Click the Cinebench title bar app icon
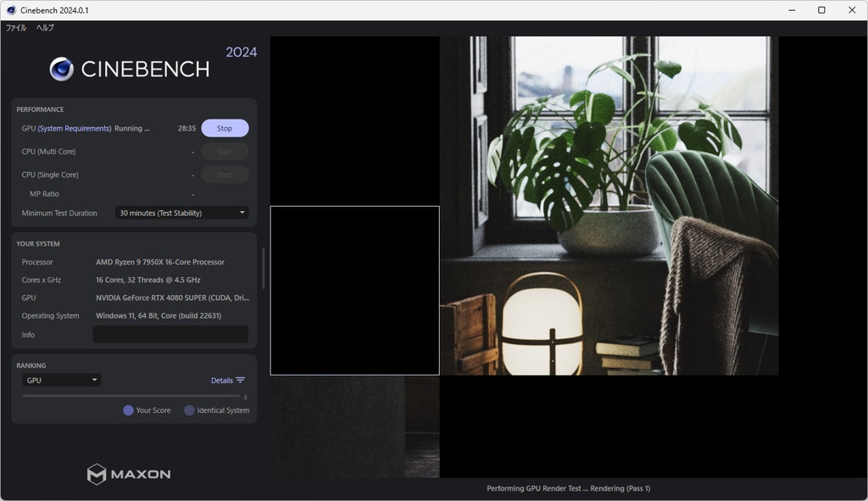 click(x=11, y=10)
